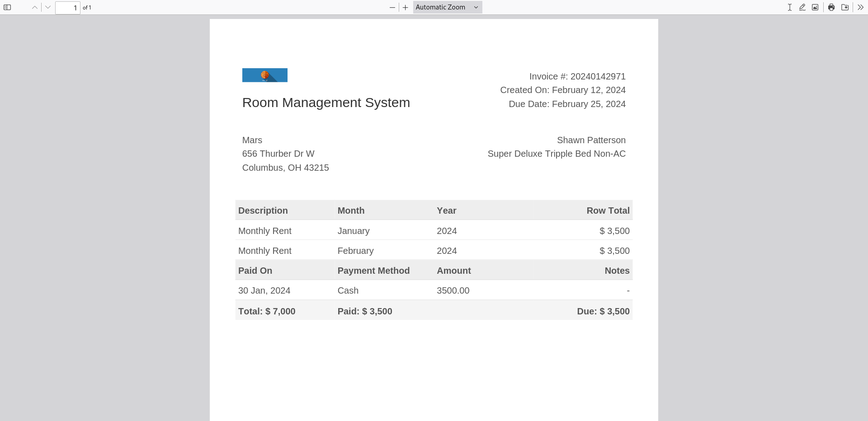The height and width of the screenshot is (421, 868).
Task: Click the Amount header
Action: (454, 271)
